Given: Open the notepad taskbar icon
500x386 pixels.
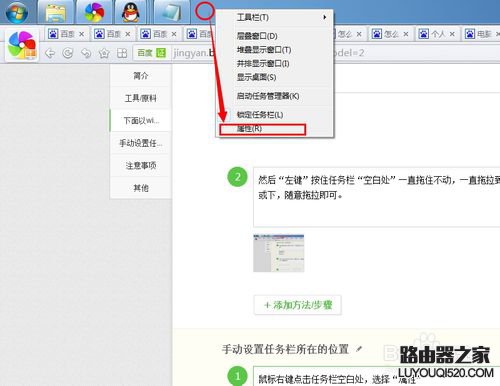Looking at the screenshot, I should click(172, 12).
